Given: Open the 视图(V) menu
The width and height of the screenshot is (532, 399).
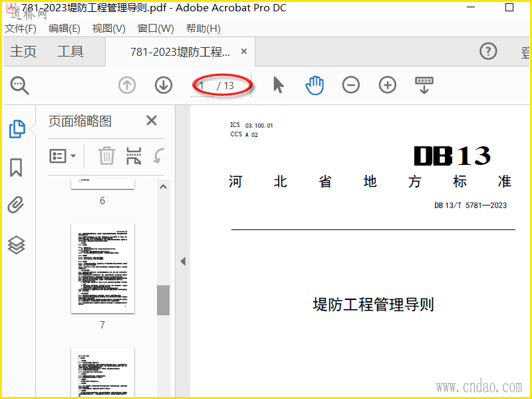Looking at the screenshot, I should 108,29.
